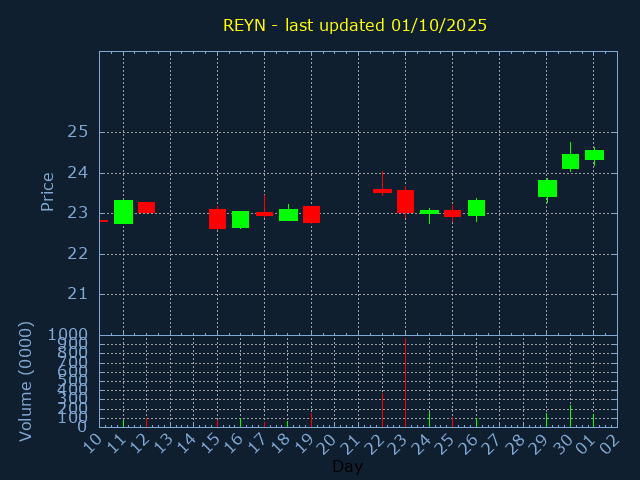
Task: Select the red candlestick on day 15
Action: 217,219
